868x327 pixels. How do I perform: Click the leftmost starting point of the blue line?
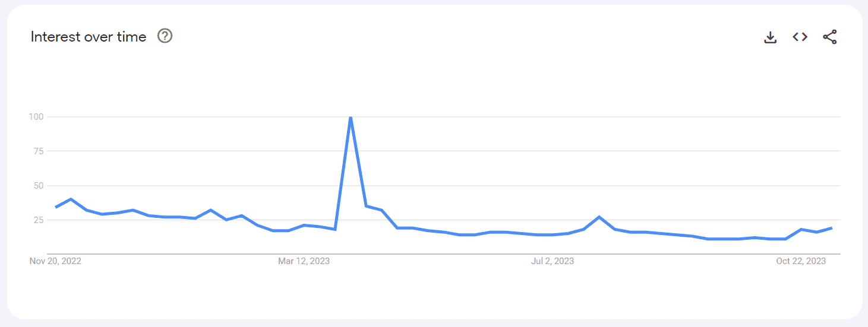[56, 207]
